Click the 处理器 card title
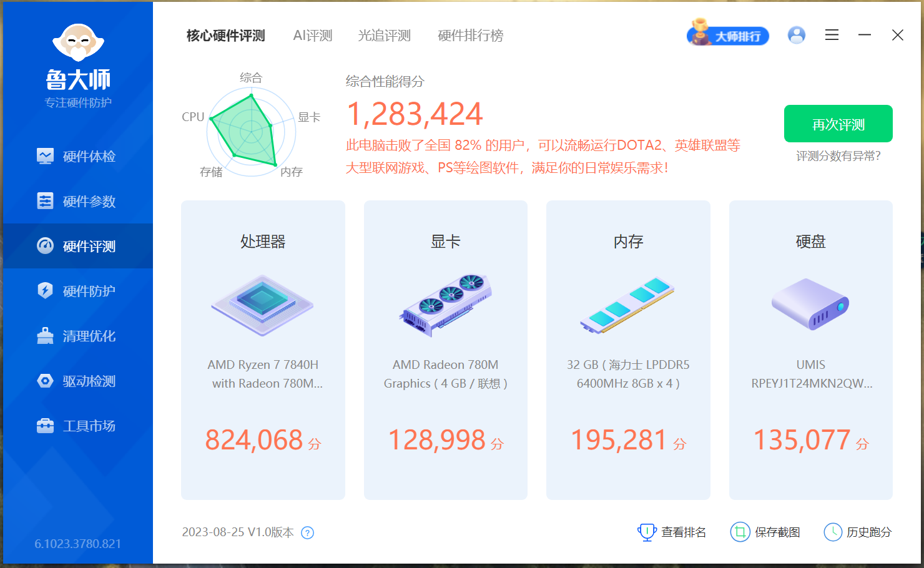924x568 pixels. pos(263,242)
